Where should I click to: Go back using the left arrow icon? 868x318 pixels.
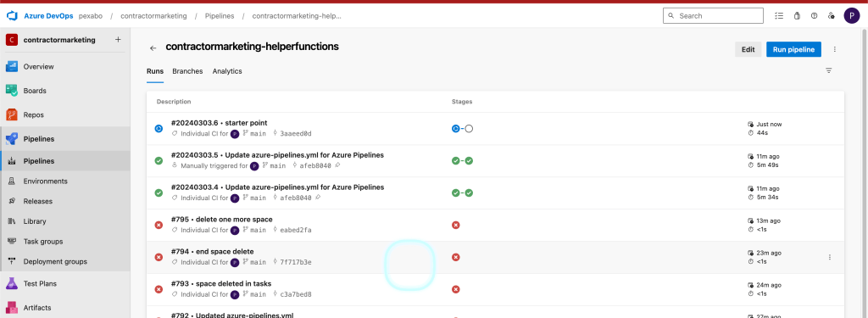(x=153, y=48)
